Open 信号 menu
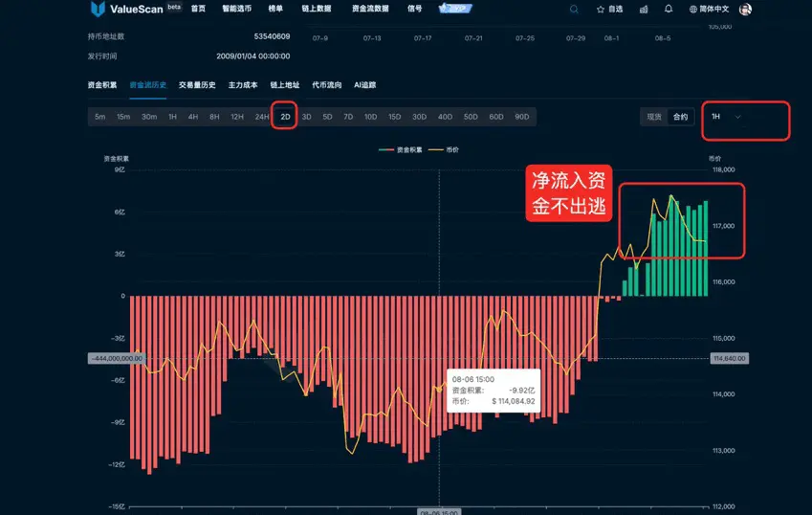Image resolution: width=812 pixels, height=515 pixels. [414, 9]
